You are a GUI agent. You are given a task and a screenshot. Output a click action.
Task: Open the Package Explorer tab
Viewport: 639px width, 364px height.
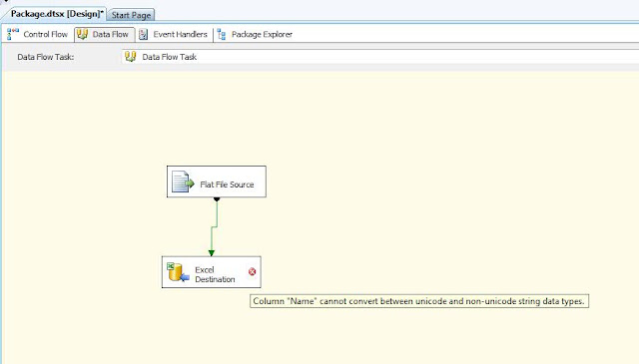pos(255,35)
